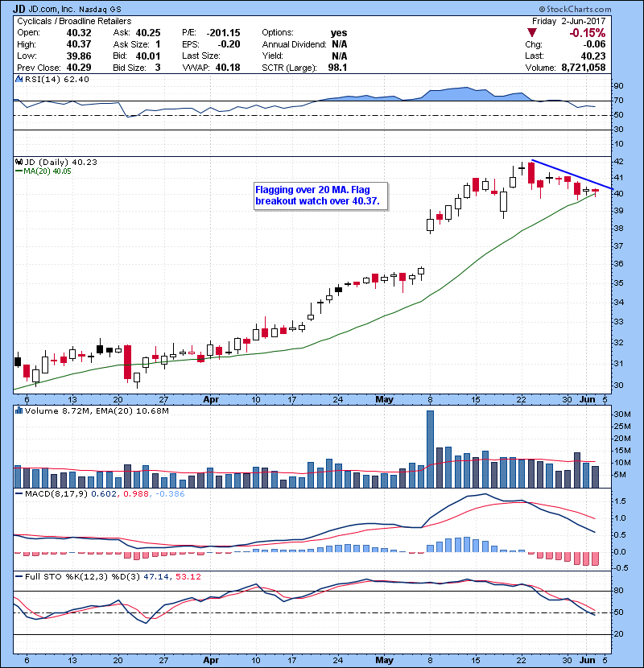Click the Options value 'yes'
Viewport: 644px width, 668px height.
(x=339, y=33)
